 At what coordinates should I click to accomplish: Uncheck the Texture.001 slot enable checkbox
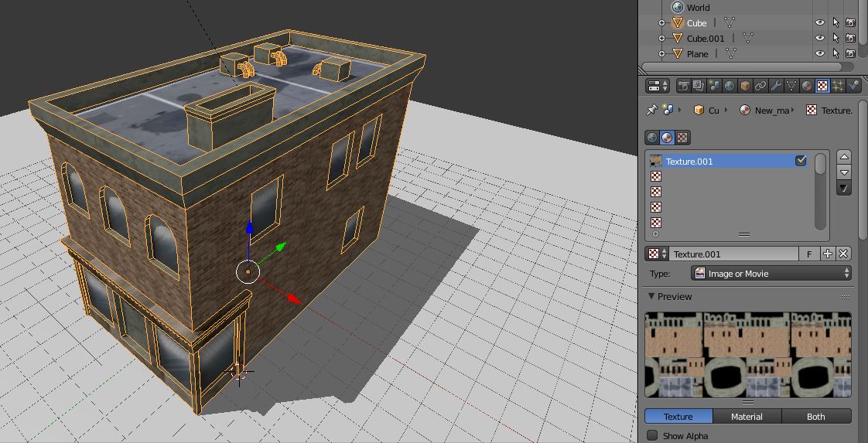click(x=801, y=161)
